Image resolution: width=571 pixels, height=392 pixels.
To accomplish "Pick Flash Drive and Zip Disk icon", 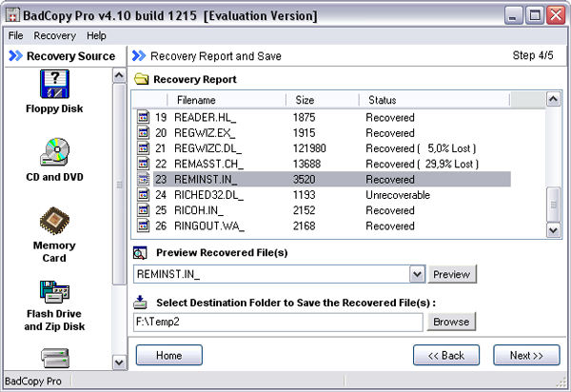I will [x=54, y=292].
